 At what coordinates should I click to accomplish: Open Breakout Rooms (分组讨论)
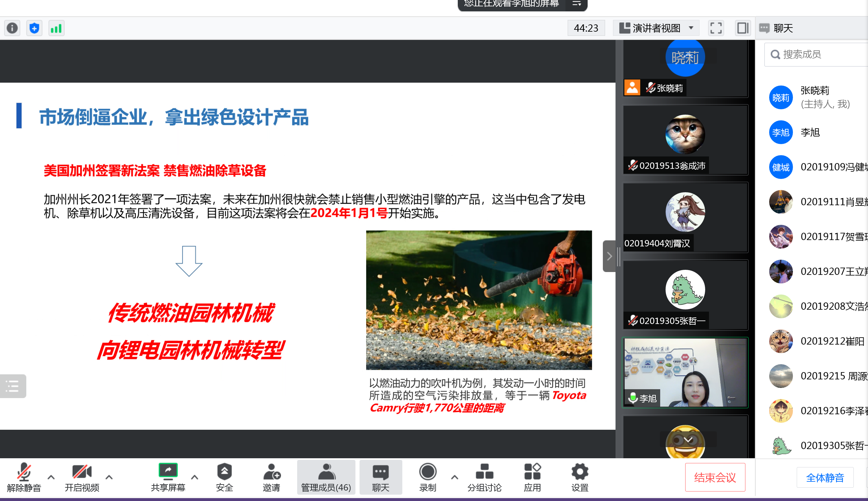[x=484, y=477]
